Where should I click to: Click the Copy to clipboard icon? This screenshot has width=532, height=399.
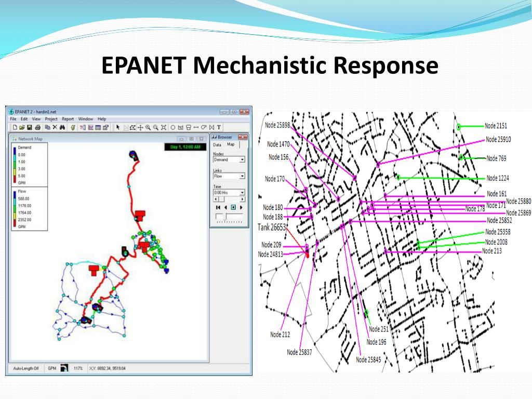tap(47, 128)
